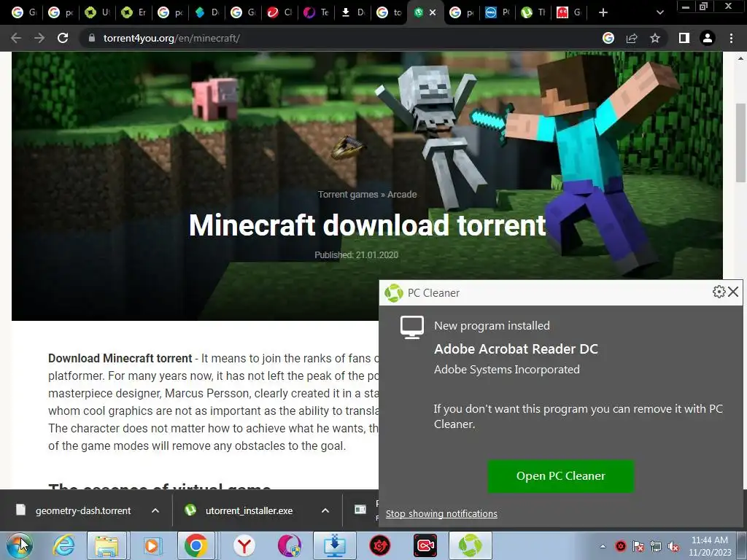
Task: Click the PC Cleaner logo in popup header
Action: click(x=394, y=293)
